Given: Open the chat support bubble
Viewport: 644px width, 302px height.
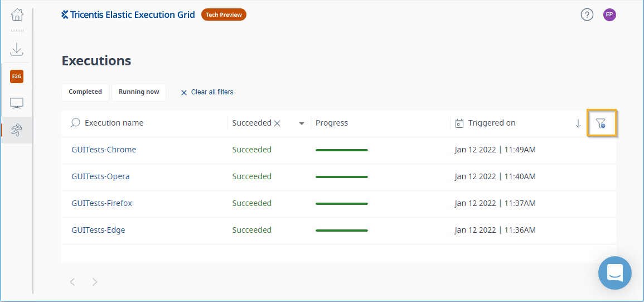Looking at the screenshot, I should (615, 273).
